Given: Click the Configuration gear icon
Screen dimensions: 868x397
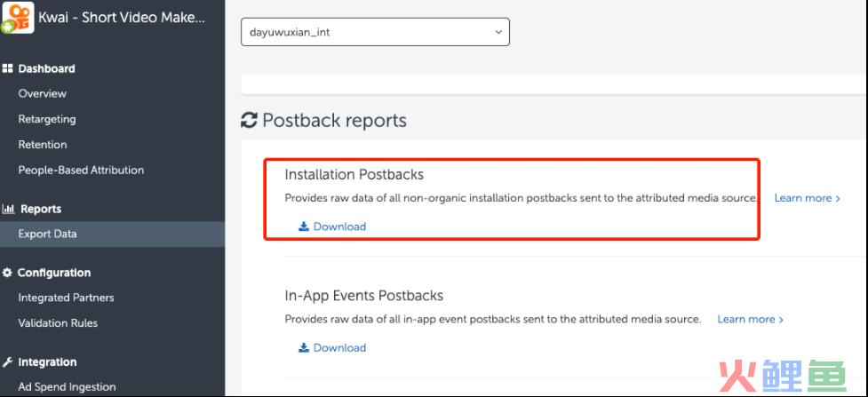Looking at the screenshot, I should pyautogui.click(x=7, y=273).
